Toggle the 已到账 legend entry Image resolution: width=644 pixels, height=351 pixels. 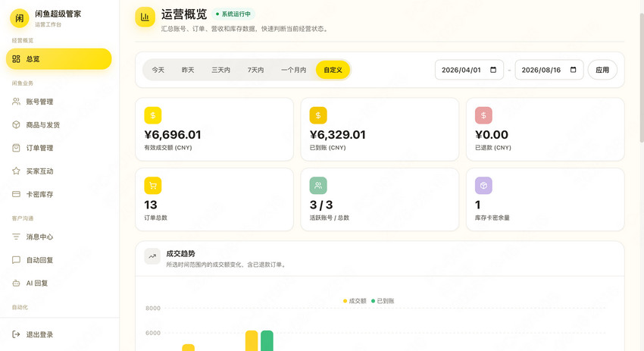[x=383, y=301]
